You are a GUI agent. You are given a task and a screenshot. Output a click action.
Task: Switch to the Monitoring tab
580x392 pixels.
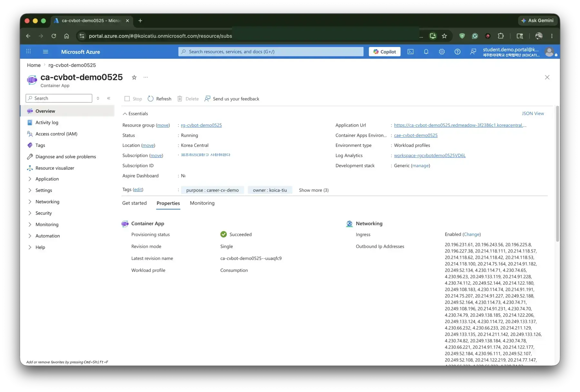pyautogui.click(x=202, y=203)
